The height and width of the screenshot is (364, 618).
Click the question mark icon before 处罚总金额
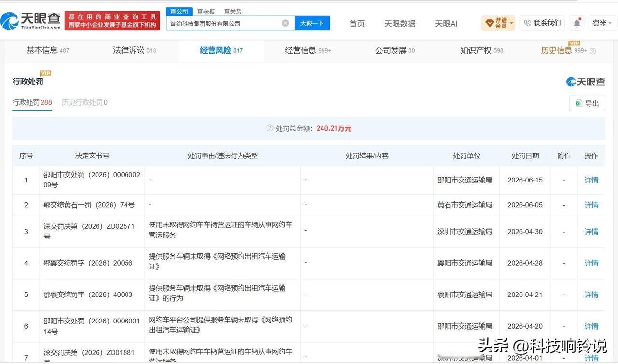tap(270, 128)
